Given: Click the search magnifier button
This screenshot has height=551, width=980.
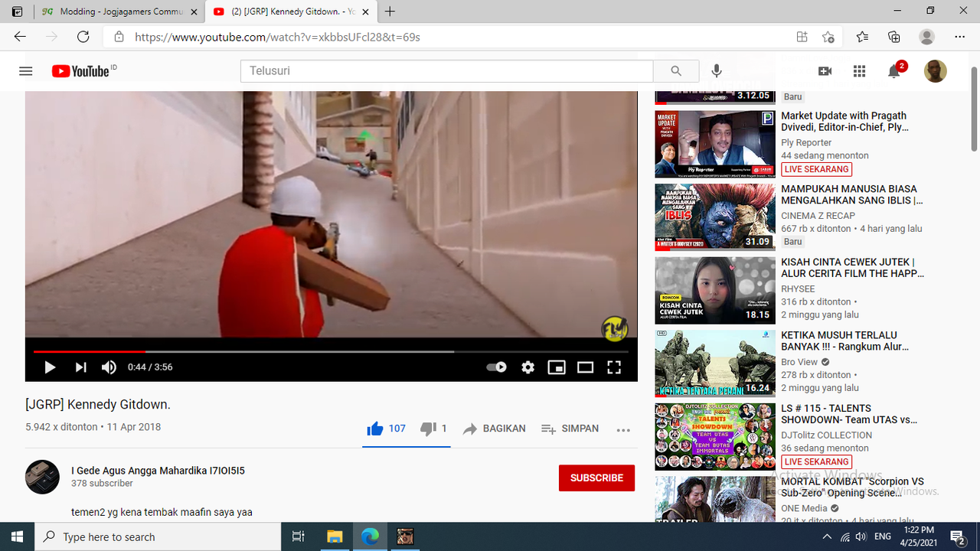Looking at the screenshot, I should pyautogui.click(x=676, y=71).
